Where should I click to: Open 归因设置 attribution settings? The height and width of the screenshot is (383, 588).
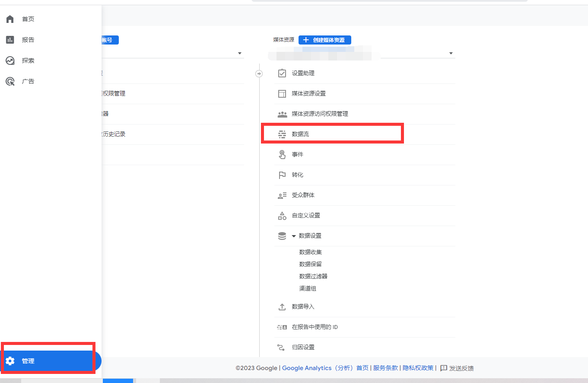tap(304, 347)
